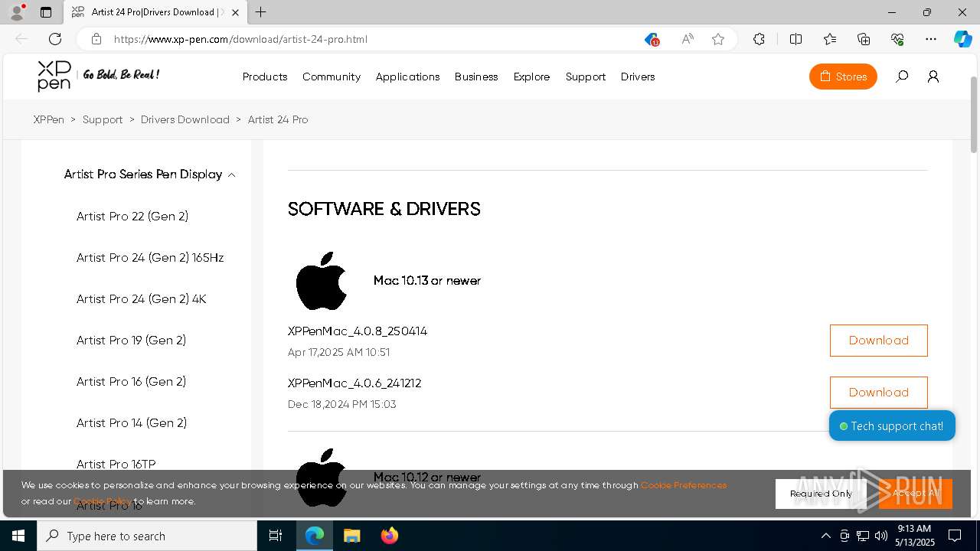This screenshot has width=980, height=551.
Task: Download XPPenMac_4.0.6_241212 driver
Action: click(879, 393)
